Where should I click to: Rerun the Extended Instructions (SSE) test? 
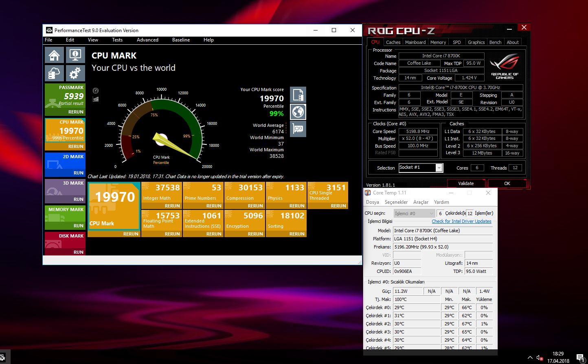(x=214, y=234)
